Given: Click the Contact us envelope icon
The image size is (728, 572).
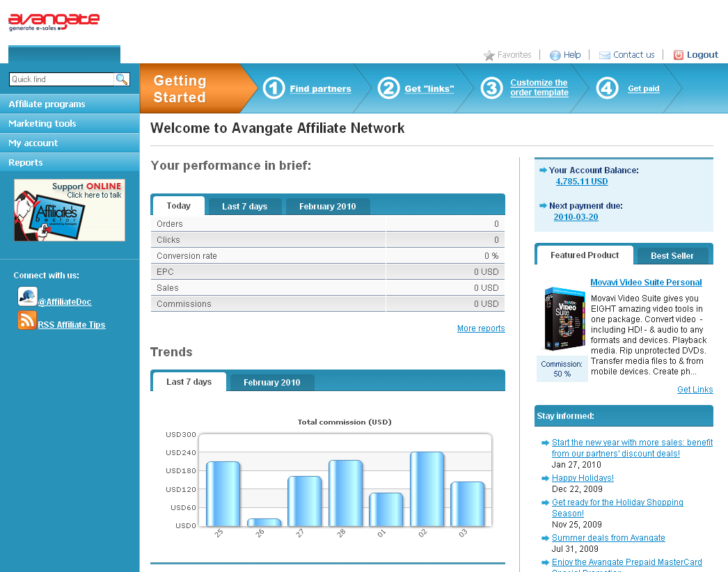Looking at the screenshot, I should [604, 55].
